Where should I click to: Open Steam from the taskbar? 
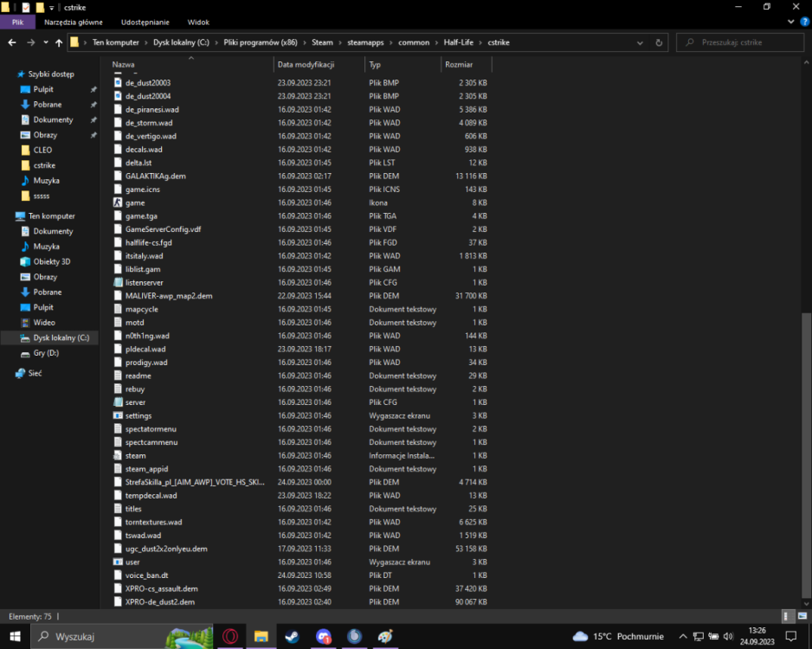point(292,637)
